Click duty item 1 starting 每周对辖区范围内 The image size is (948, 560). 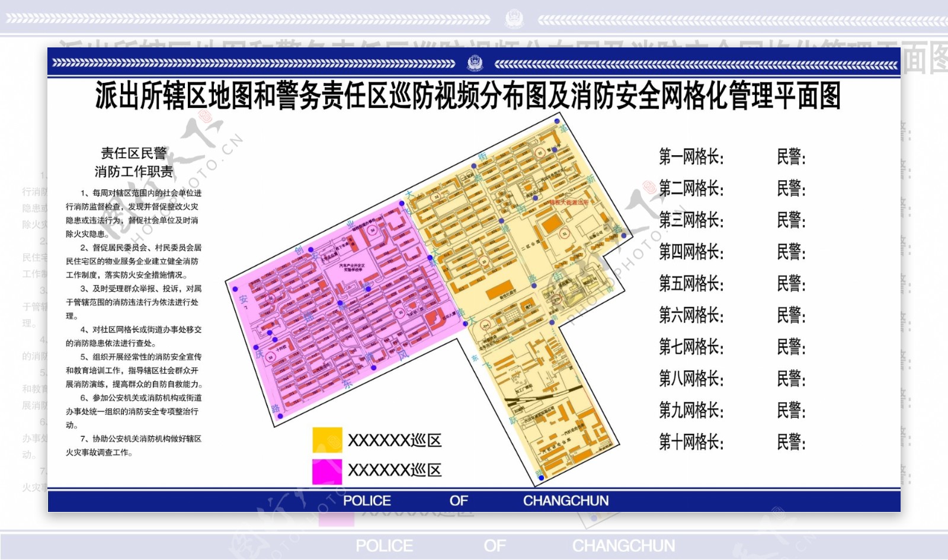(x=133, y=213)
